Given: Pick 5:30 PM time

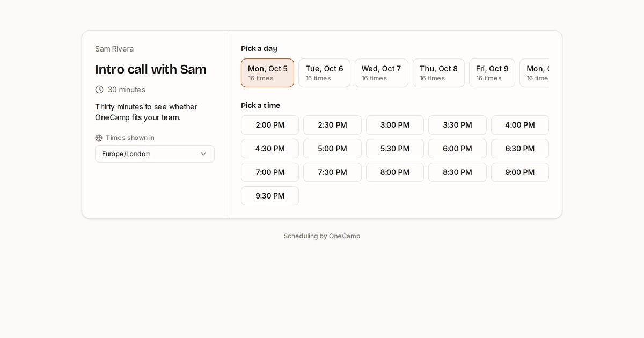Looking at the screenshot, I should click(x=395, y=149).
